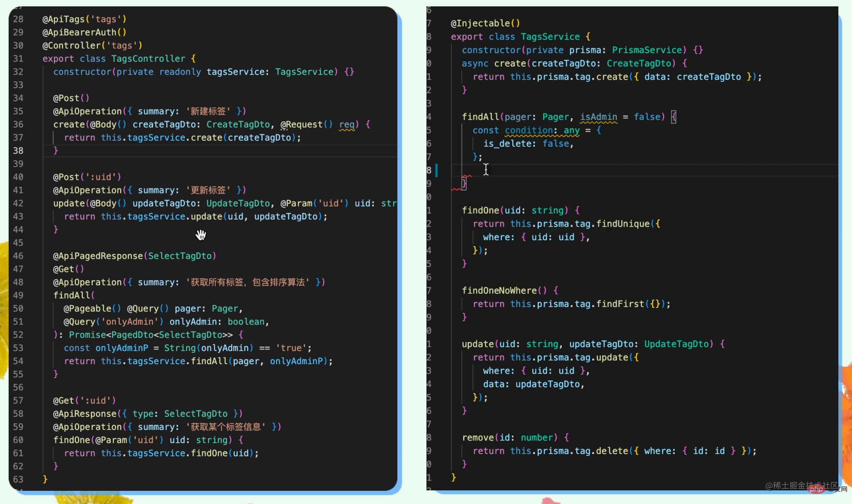Click line number 63 in left gutter
This screenshot has width=852, height=504.
[x=18, y=479]
